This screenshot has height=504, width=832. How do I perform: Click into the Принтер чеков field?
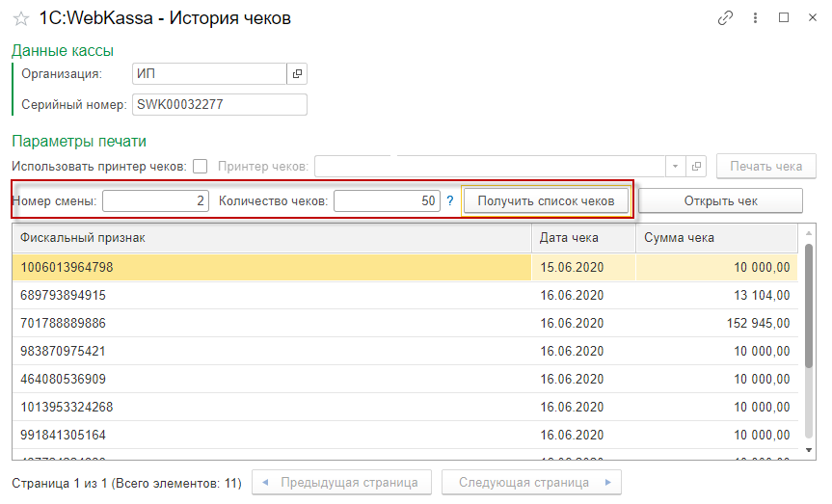click(490, 166)
